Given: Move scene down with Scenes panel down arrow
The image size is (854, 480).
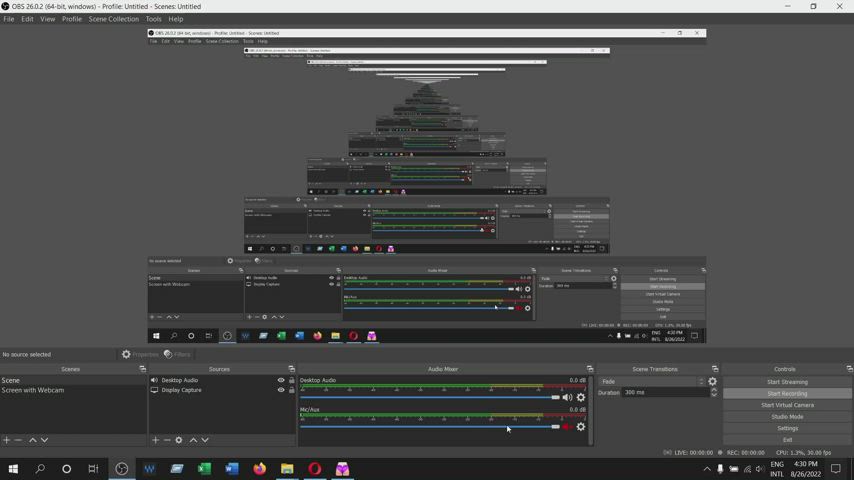Looking at the screenshot, I should 45,440.
